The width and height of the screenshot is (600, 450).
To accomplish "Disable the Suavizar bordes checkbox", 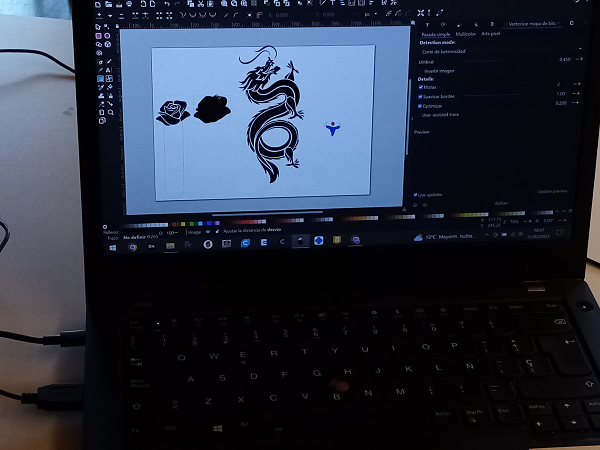I will coord(421,95).
